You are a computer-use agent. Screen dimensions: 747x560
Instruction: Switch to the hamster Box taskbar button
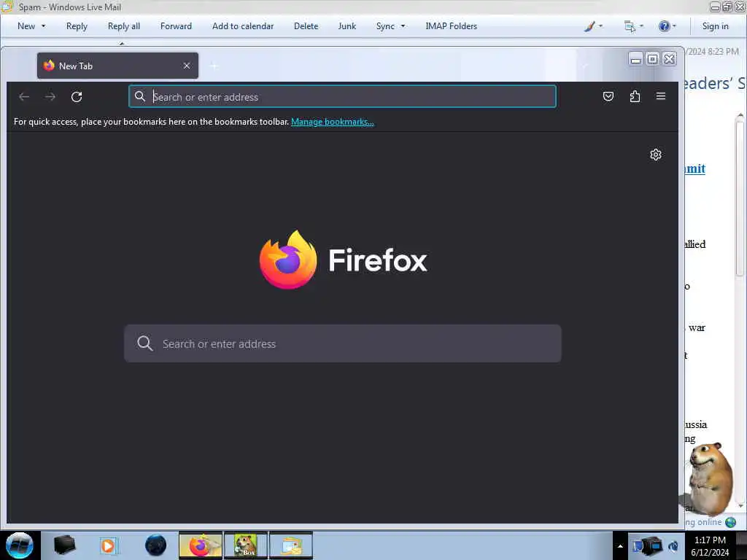click(x=246, y=545)
